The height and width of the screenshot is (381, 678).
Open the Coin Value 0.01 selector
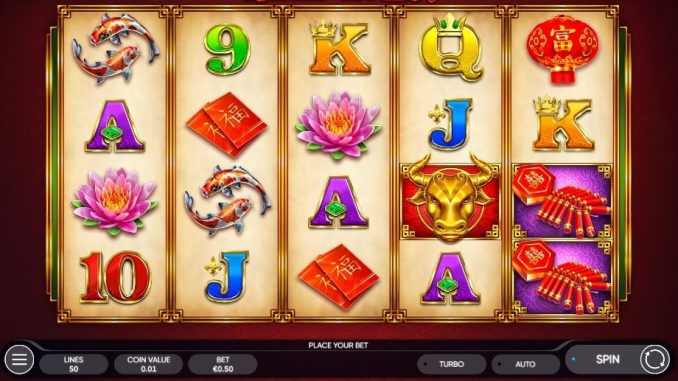pos(148,364)
